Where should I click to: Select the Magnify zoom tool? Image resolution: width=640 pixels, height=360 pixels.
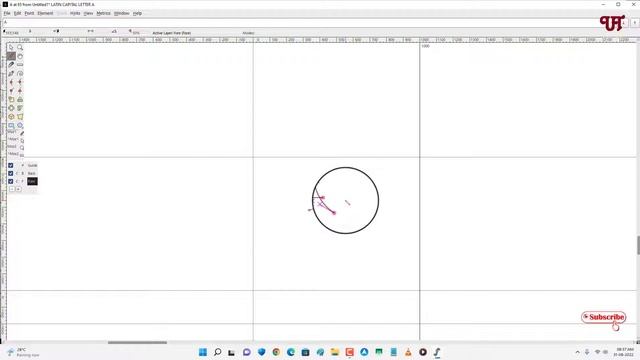pyautogui.click(x=20, y=48)
